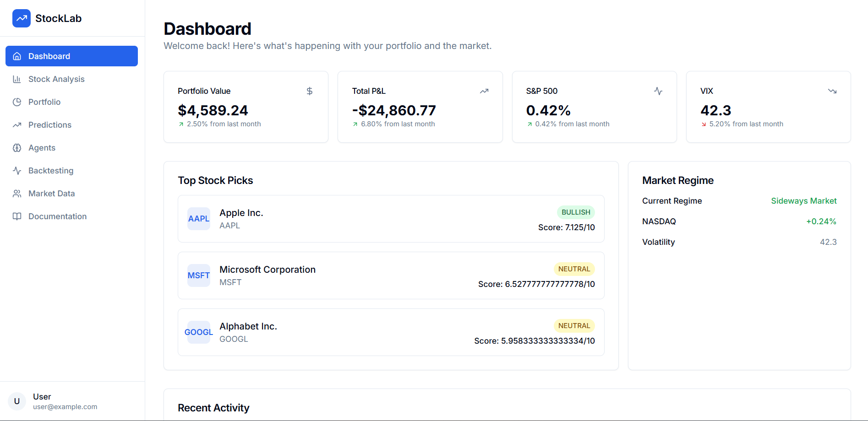Click the VIX card title

(707, 91)
